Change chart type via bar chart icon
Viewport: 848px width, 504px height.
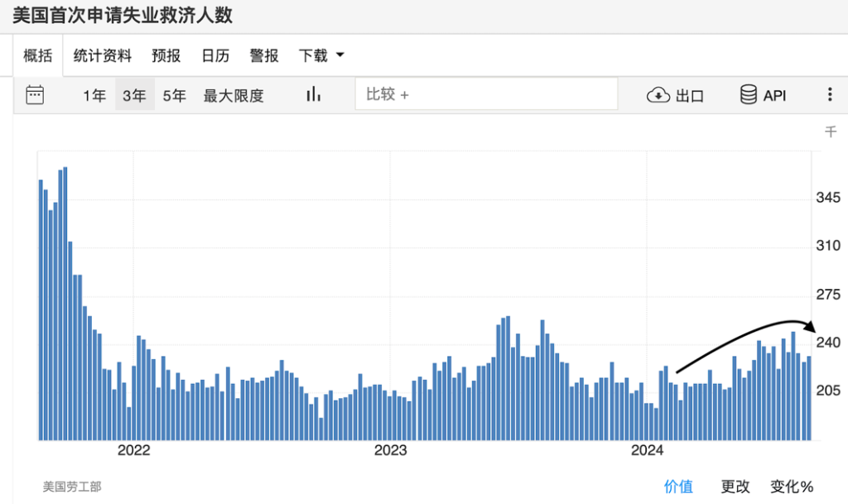313,94
